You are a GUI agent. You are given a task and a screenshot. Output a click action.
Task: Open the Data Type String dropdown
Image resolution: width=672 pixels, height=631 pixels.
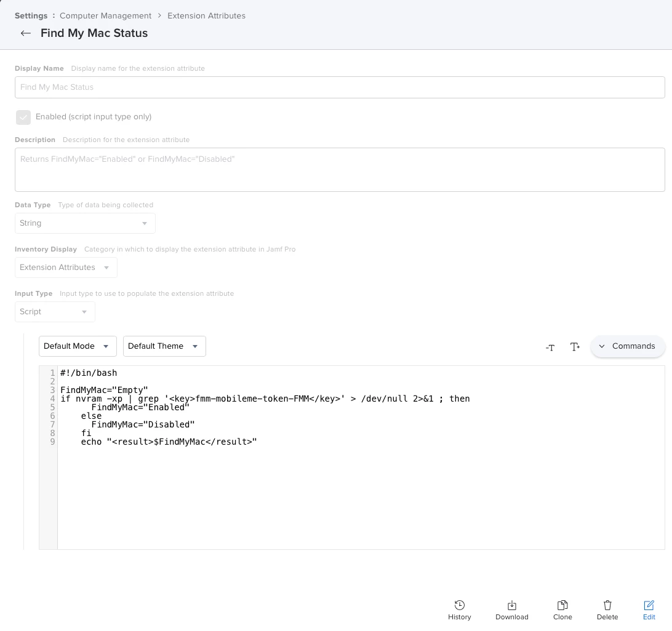click(x=85, y=223)
